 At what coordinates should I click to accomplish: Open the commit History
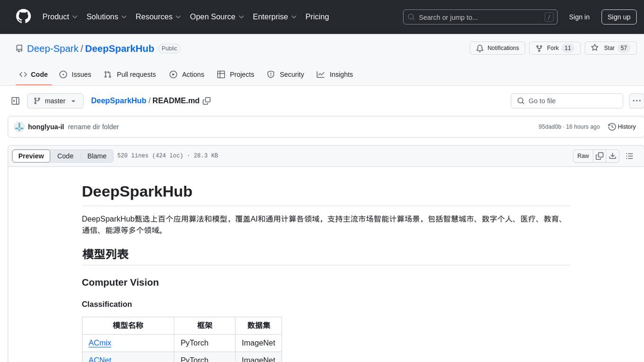[x=622, y=127]
